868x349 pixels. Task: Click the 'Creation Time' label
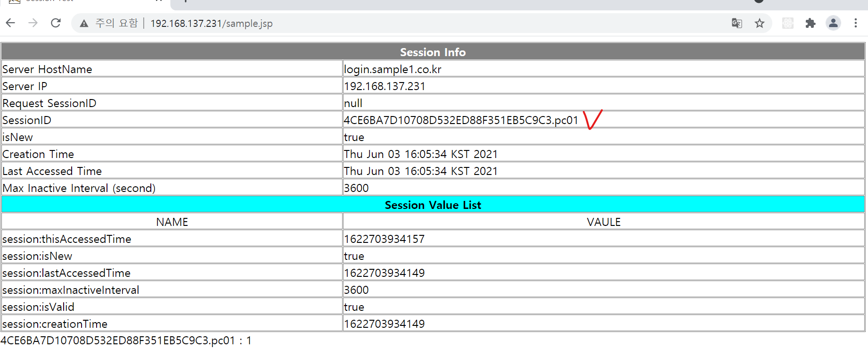[38, 154]
